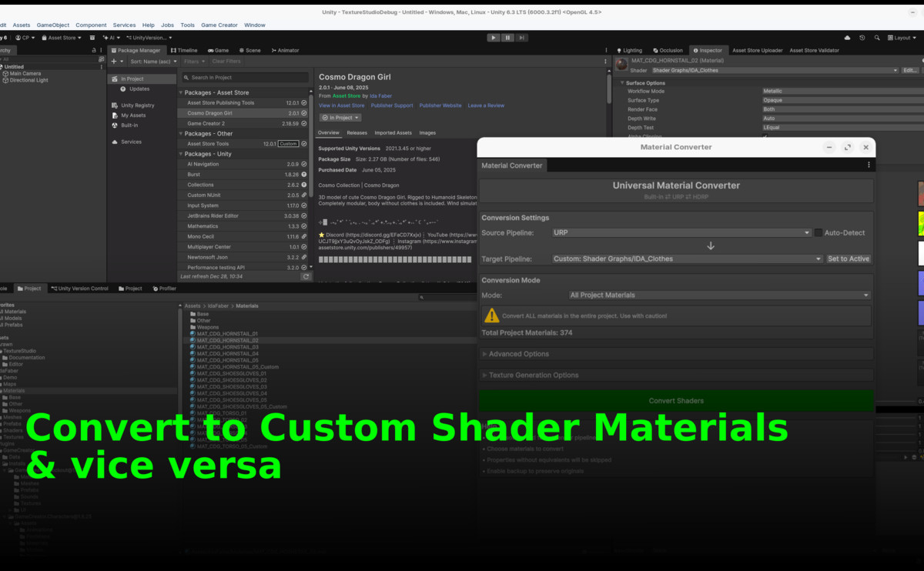Click the Play button in the toolbar

[494, 37]
